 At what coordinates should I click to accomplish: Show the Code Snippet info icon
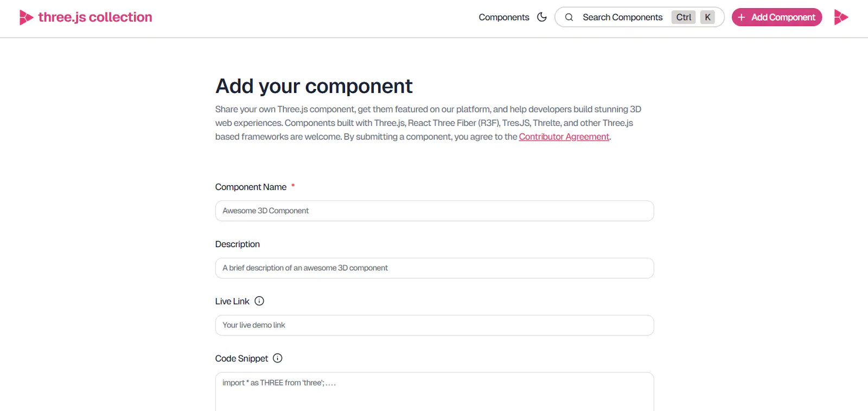click(x=278, y=358)
